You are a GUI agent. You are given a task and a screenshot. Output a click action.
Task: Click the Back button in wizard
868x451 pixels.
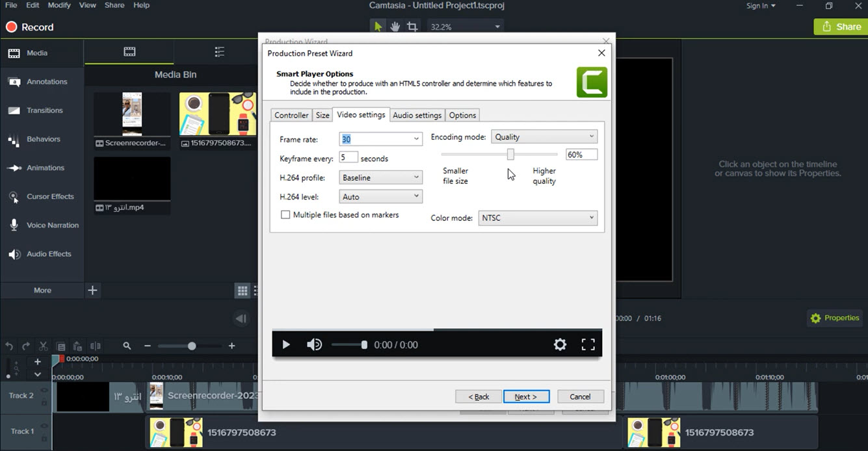point(479,396)
